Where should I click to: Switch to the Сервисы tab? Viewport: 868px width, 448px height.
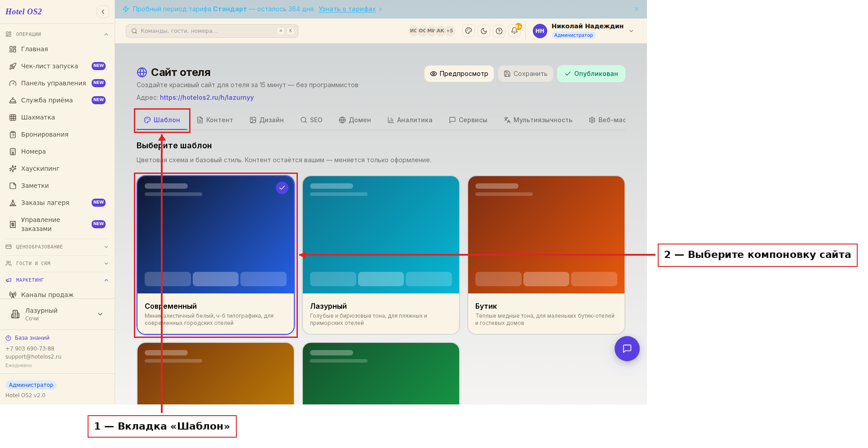pyautogui.click(x=468, y=120)
